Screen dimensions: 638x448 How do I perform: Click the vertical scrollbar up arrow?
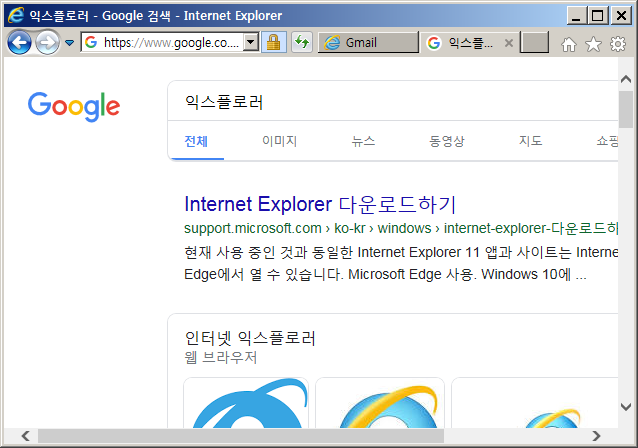[626, 79]
